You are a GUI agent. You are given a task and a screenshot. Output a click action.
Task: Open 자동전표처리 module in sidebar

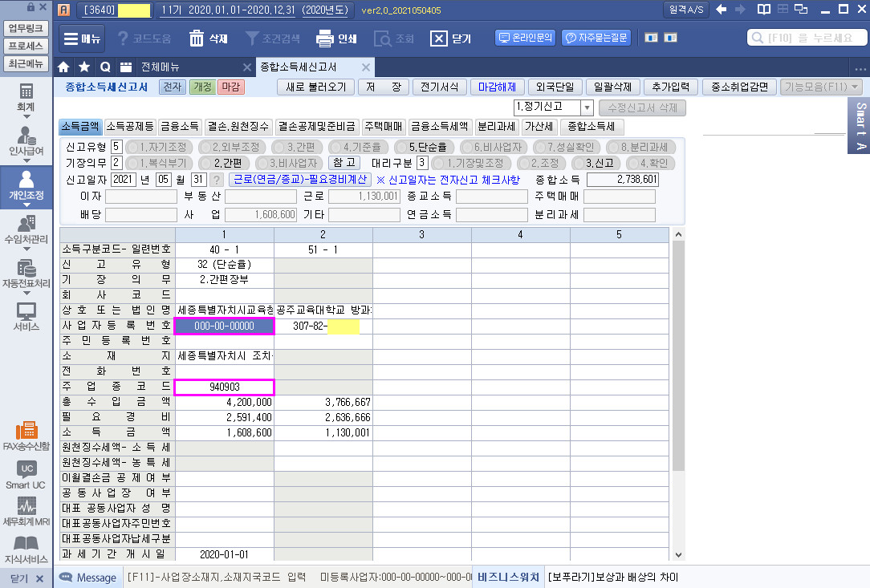(x=26, y=274)
